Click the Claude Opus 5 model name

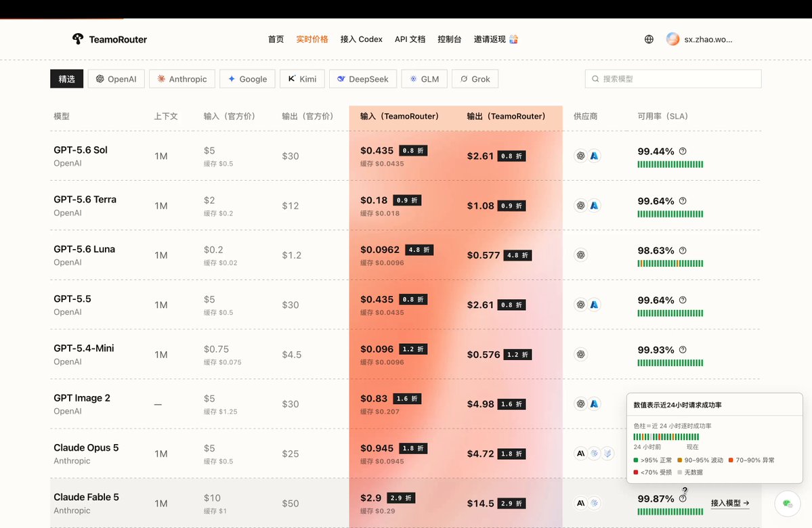click(x=86, y=447)
